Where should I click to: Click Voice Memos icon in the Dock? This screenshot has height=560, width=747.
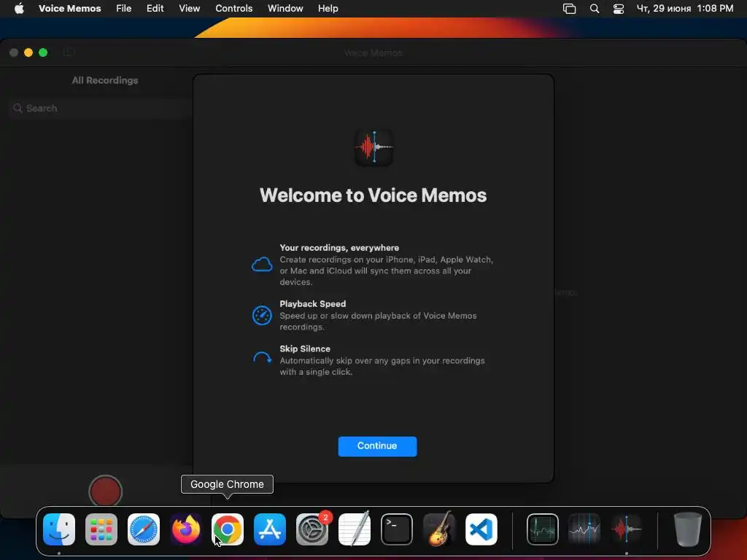[627, 529]
